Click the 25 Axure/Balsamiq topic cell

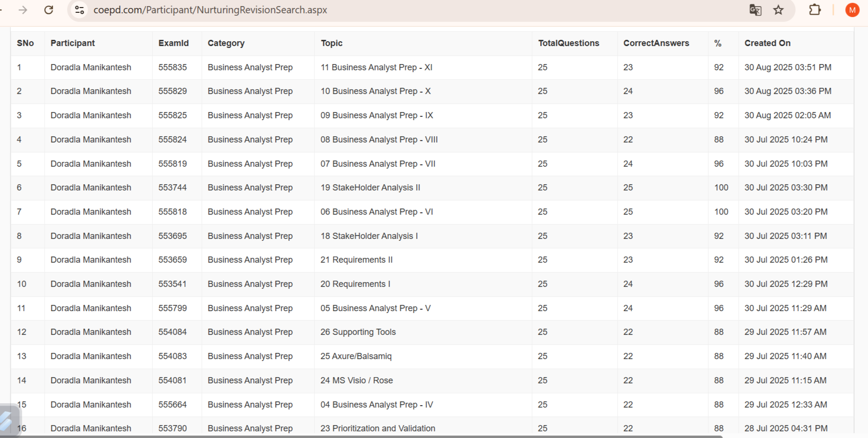pyautogui.click(x=356, y=356)
